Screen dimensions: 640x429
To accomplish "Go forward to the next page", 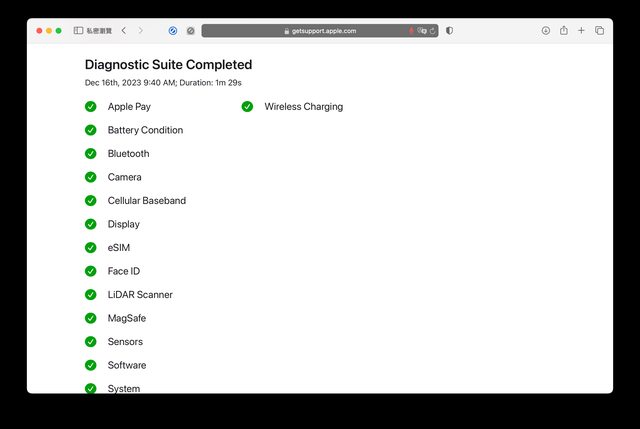I will pyautogui.click(x=140, y=31).
